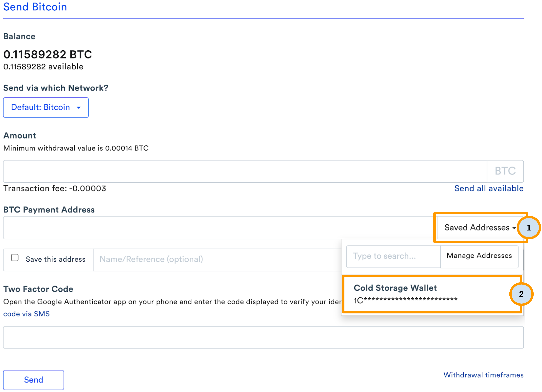Open Withdrawal timeframes
Image resolution: width=542 pixels, height=392 pixels.
pyautogui.click(x=483, y=375)
